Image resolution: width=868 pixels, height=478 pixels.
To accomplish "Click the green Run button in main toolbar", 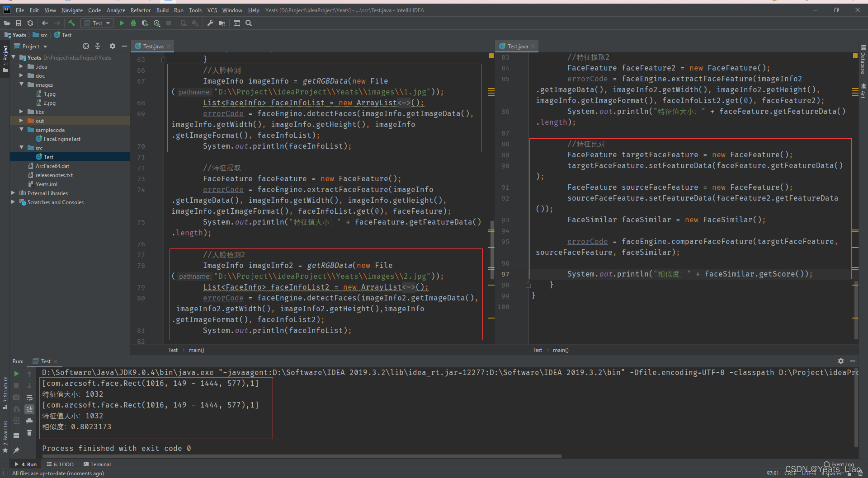I will (x=122, y=23).
